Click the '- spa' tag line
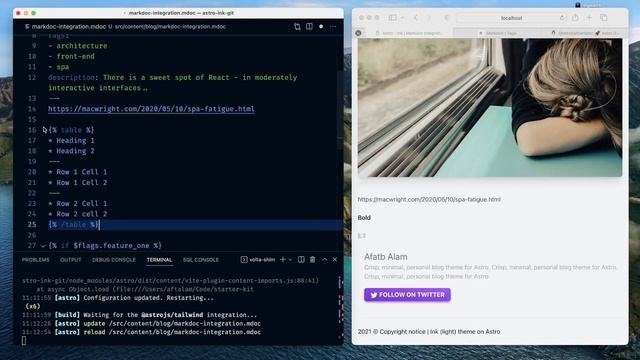This screenshot has height=360, width=640. [x=59, y=67]
